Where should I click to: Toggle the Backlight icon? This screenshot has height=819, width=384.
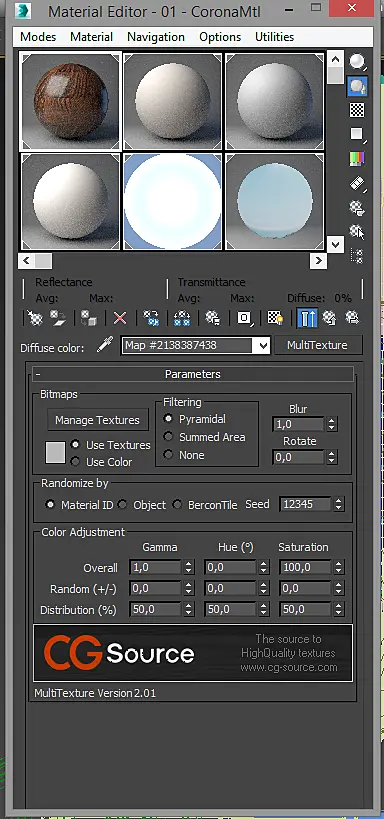point(357,86)
